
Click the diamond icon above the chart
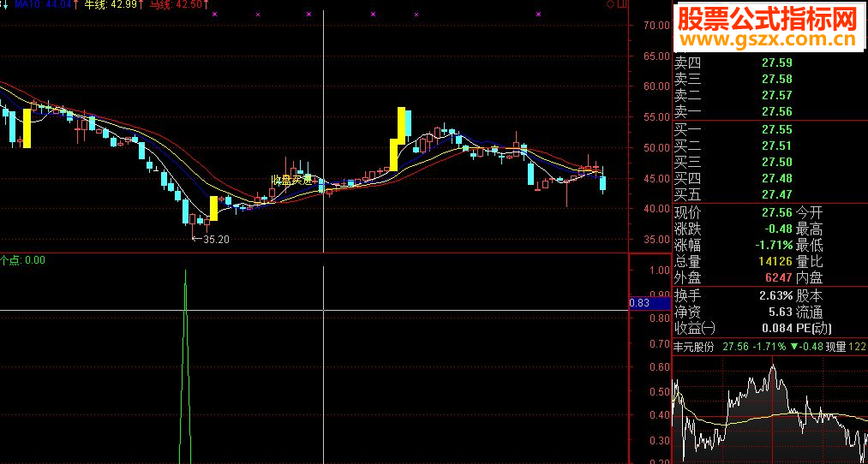[609, 4]
